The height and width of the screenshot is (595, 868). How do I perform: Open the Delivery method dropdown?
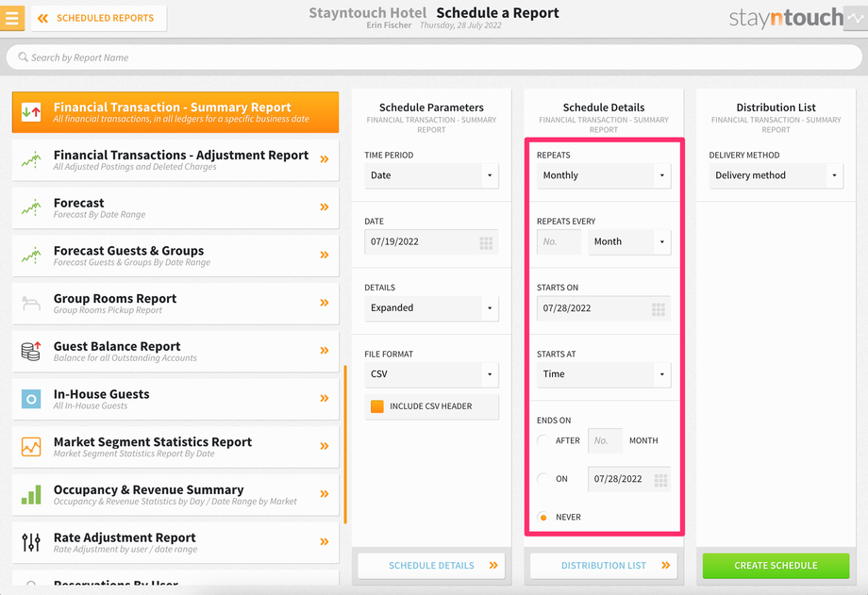click(x=776, y=175)
